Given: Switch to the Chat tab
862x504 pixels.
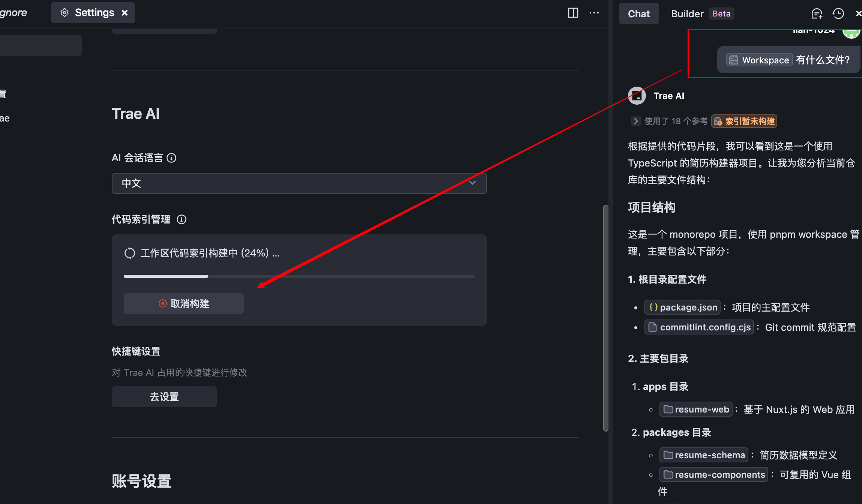Looking at the screenshot, I should pos(638,13).
